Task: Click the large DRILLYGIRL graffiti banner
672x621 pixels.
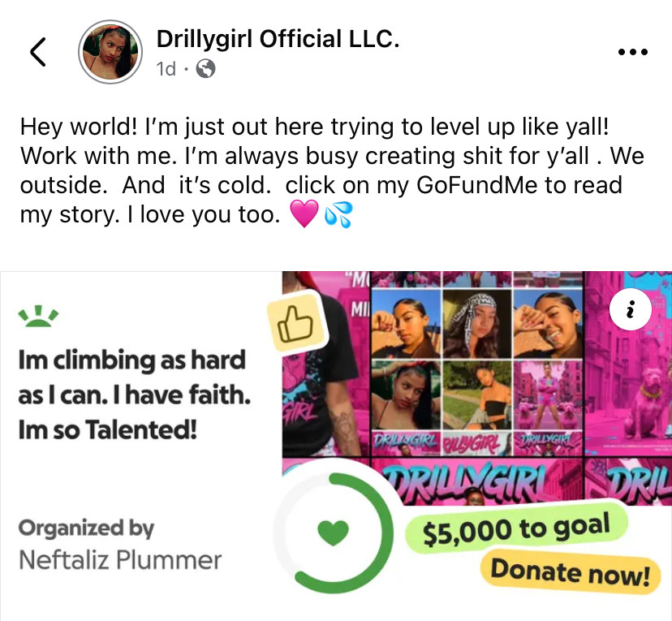Action: coord(476,481)
